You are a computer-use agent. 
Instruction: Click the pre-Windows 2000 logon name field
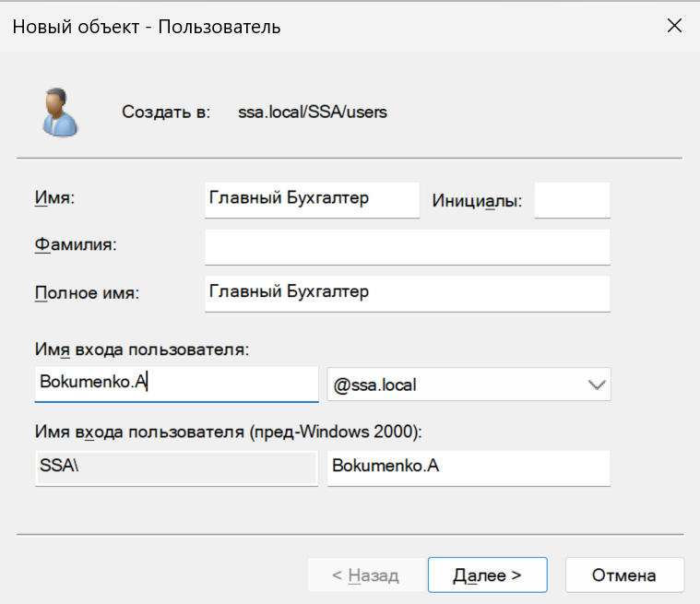[x=469, y=468]
